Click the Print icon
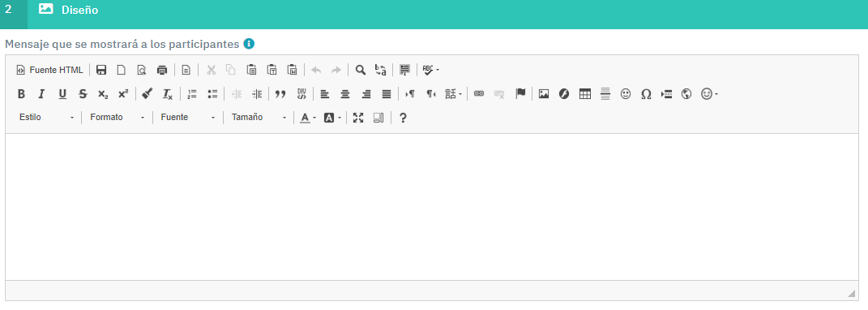This screenshot has width=868, height=310. [x=161, y=70]
